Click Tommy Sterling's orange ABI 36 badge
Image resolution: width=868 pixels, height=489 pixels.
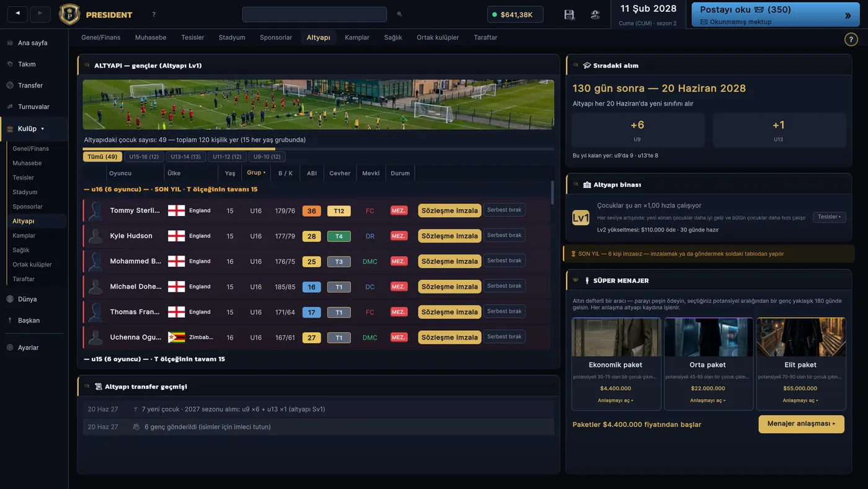311,211
